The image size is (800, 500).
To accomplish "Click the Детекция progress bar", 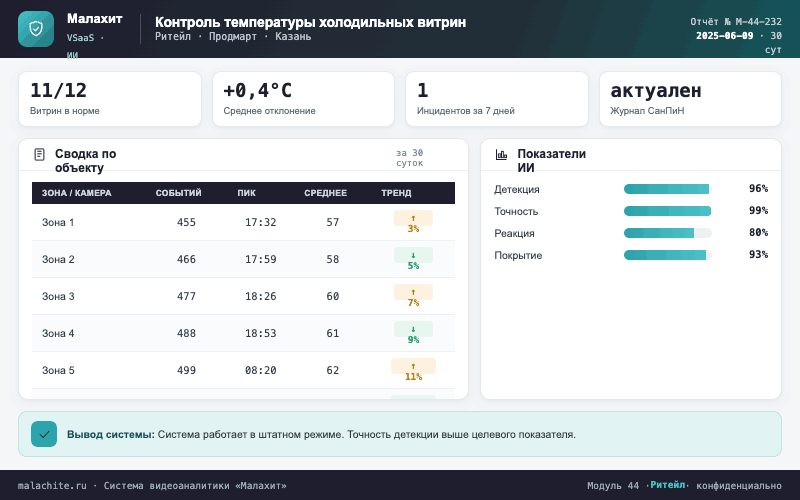I will click(x=667, y=189).
